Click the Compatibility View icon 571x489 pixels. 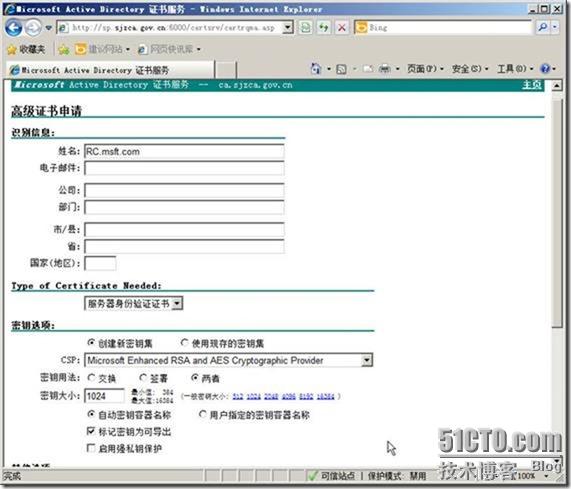pyautogui.click(x=306, y=27)
